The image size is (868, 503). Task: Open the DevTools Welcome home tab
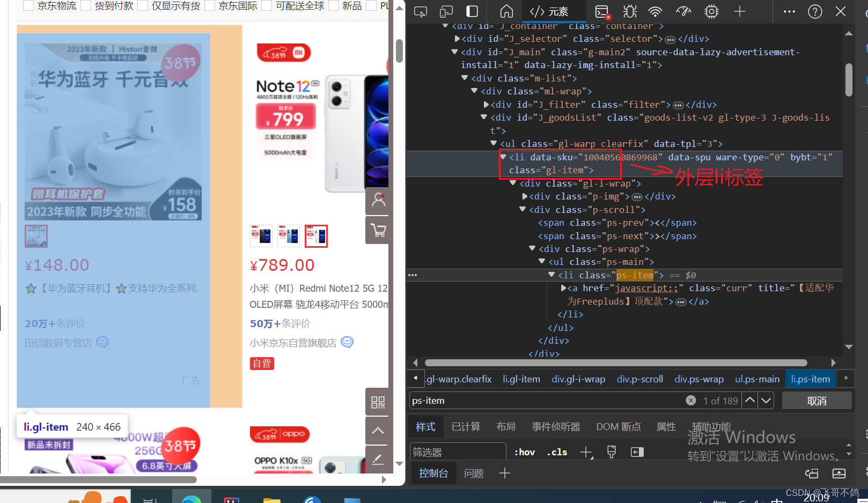click(506, 12)
